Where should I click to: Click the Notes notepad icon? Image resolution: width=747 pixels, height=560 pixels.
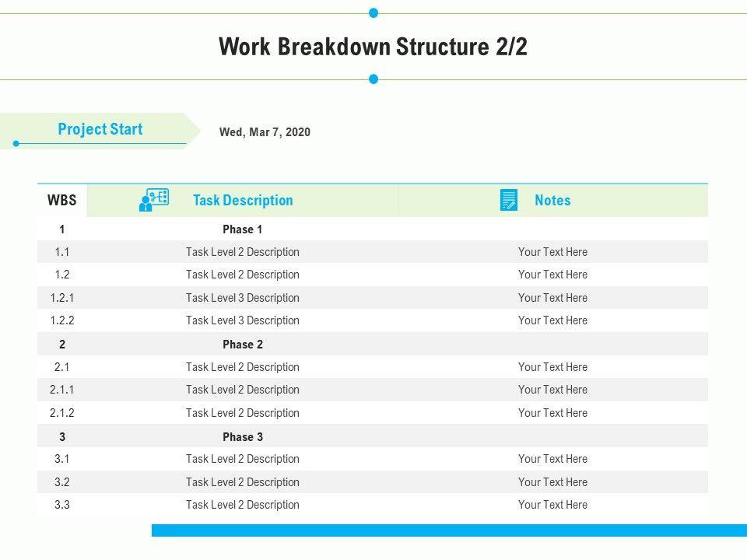(x=509, y=200)
